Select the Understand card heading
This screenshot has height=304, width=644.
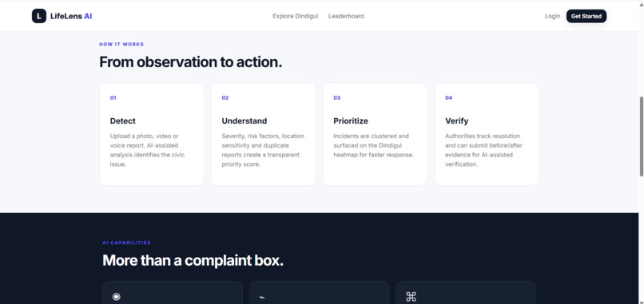pos(244,121)
